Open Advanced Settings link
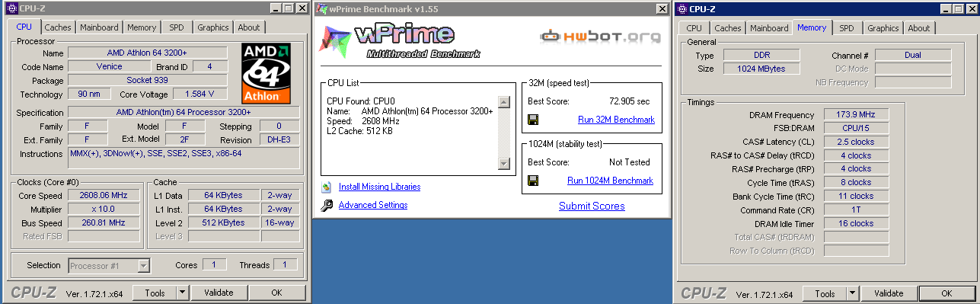 tap(373, 205)
